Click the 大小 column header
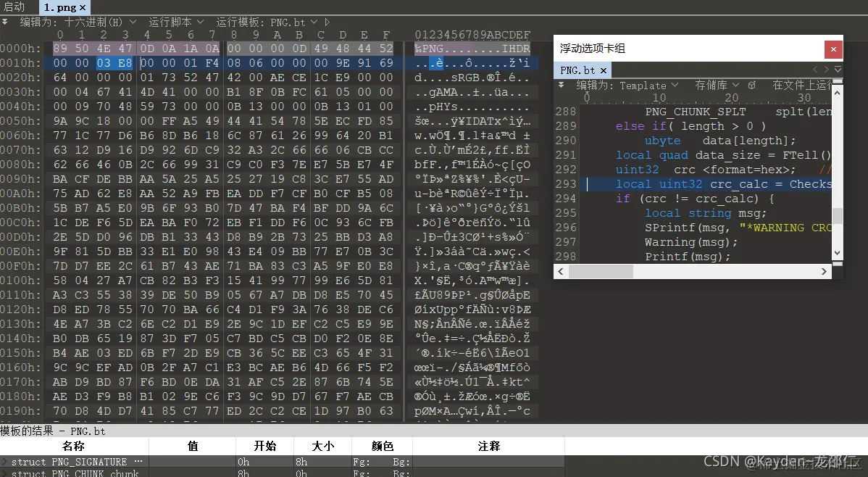868x477 pixels. click(x=323, y=446)
